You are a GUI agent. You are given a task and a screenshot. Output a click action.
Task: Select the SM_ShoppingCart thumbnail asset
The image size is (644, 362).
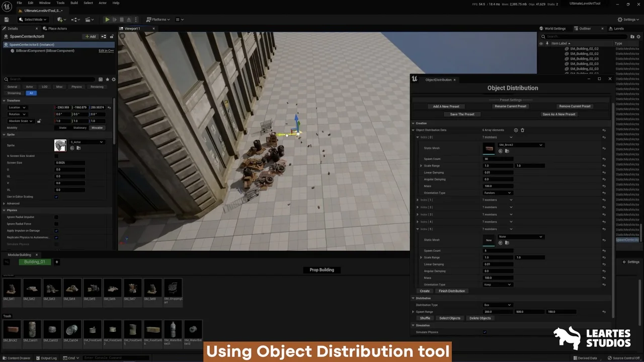[x=173, y=289]
